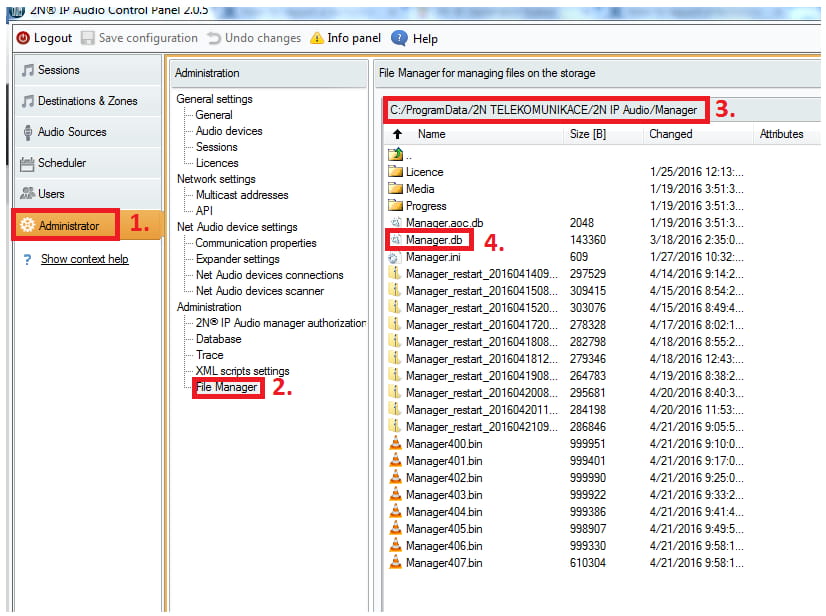The height and width of the screenshot is (616, 826).
Task: Select Manager_restart_2016042109 file name
Action: click(481, 427)
